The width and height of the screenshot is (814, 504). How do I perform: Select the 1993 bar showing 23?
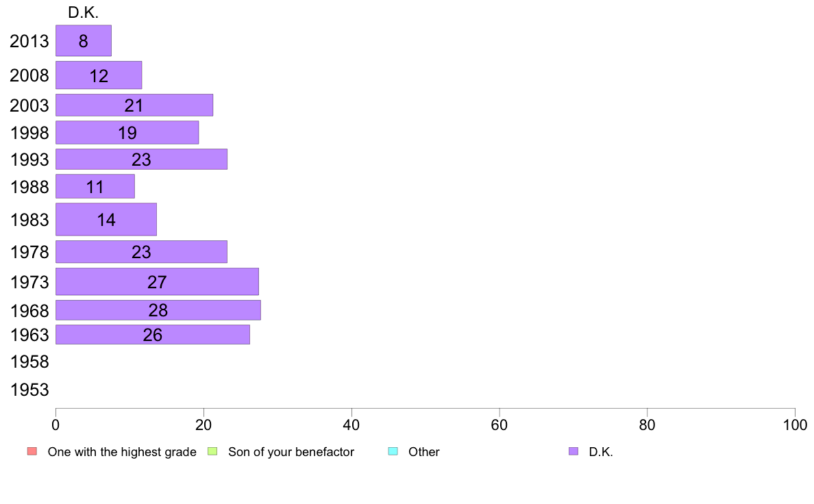[141, 160]
